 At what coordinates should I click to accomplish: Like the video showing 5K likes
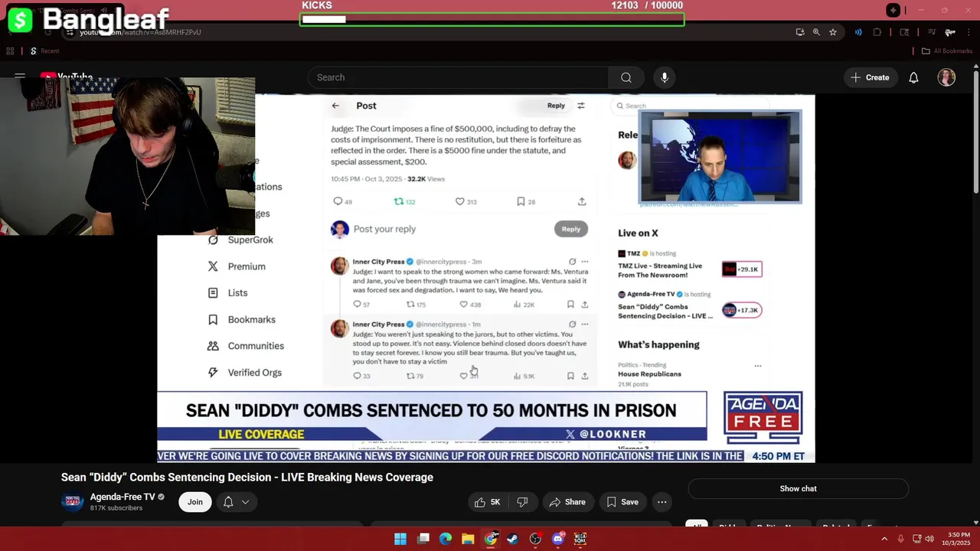(488, 502)
